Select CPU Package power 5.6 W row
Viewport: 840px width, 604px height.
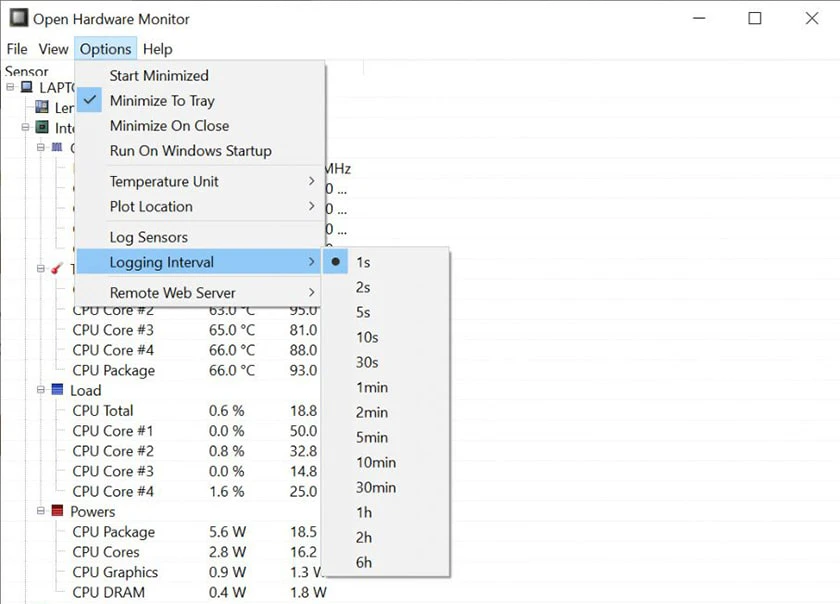pos(194,532)
